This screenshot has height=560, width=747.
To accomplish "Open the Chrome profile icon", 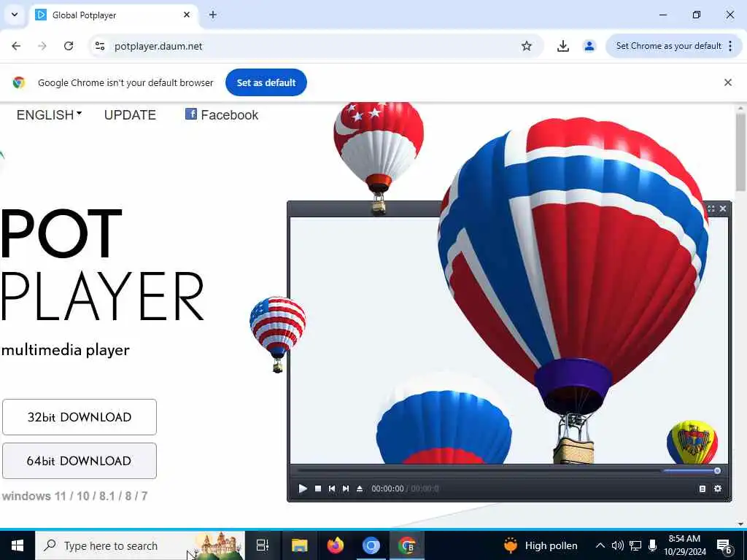I will 589,46.
